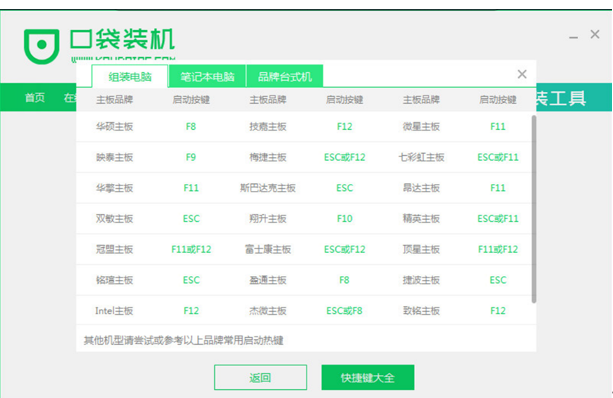Screen dimensions: 613x398
Task: Click ESC或F12 beside 富士康主板
Action: click(344, 249)
